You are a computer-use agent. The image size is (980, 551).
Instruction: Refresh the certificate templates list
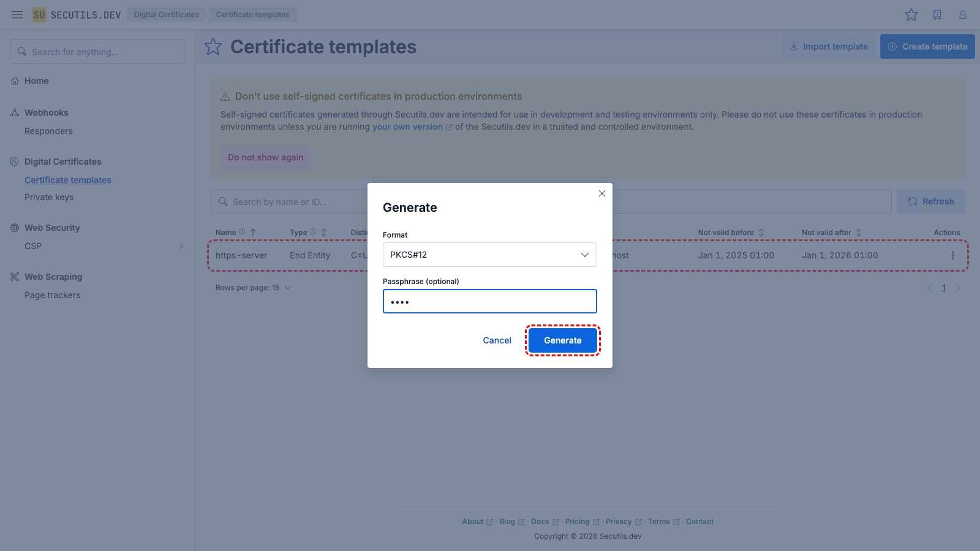[930, 201]
